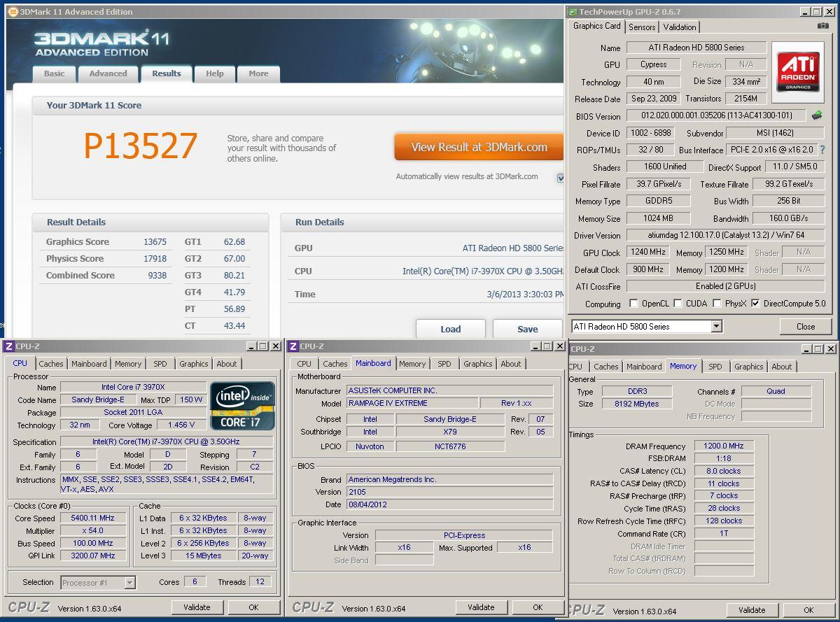Open SPD tab in CPU-Z Mainboard window
840x622 pixels.
[444, 364]
